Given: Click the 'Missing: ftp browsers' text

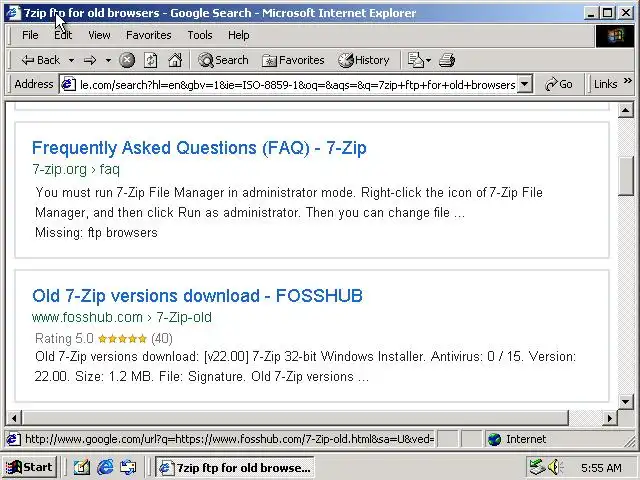Looking at the screenshot, I should pos(96,232).
